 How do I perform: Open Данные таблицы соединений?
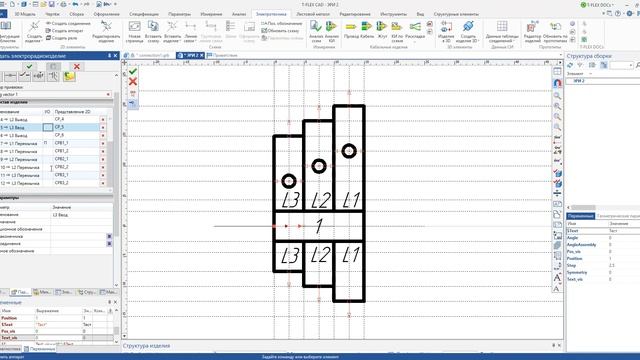[x=502, y=31]
